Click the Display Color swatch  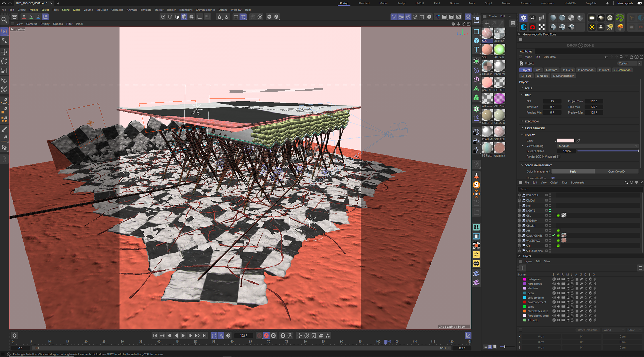(x=566, y=141)
